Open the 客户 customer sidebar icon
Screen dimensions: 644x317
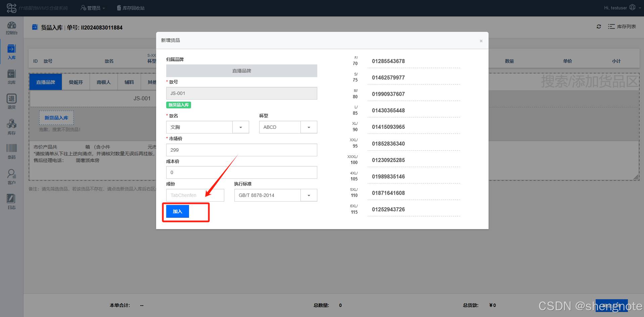click(11, 176)
